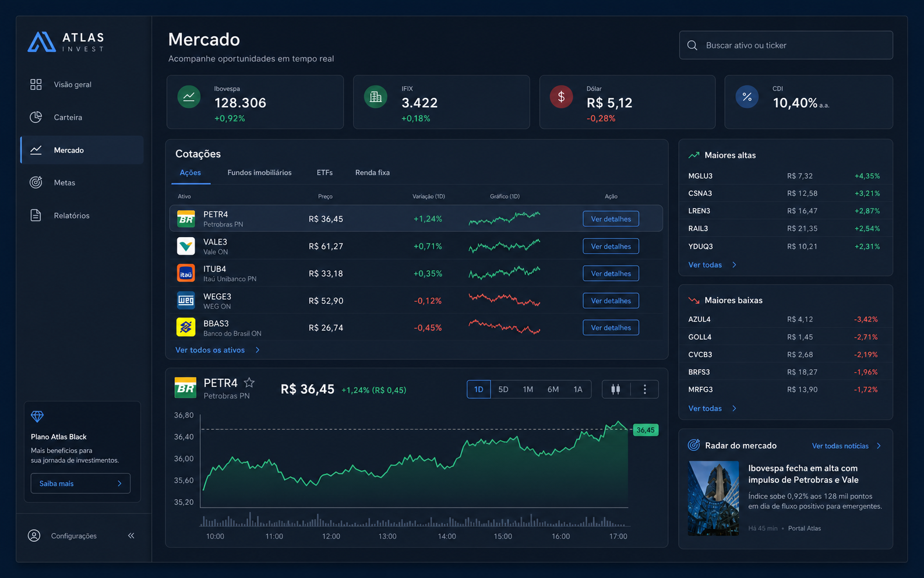Switch to candlestick chart type

pyautogui.click(x=616, y=389)
